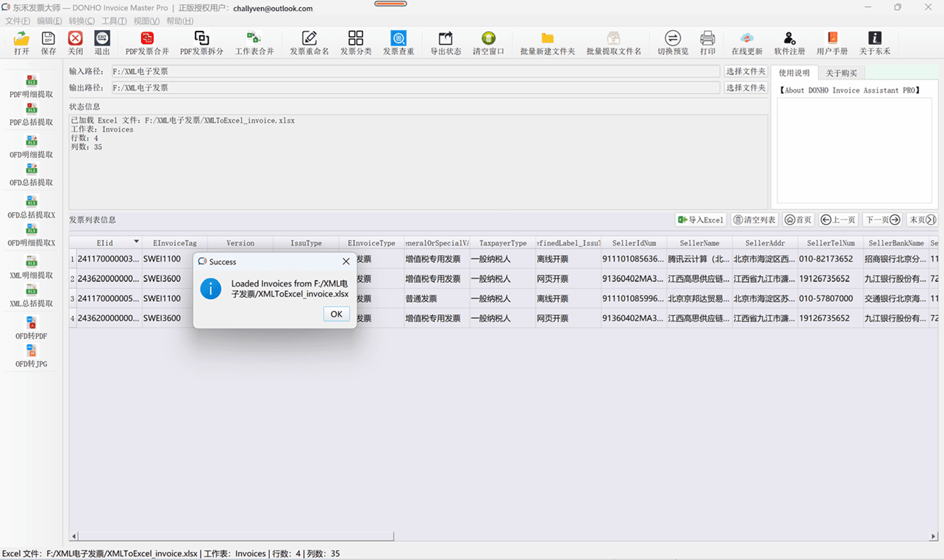Click the table's horizontal scrollbar thumb

pos(236,536)
